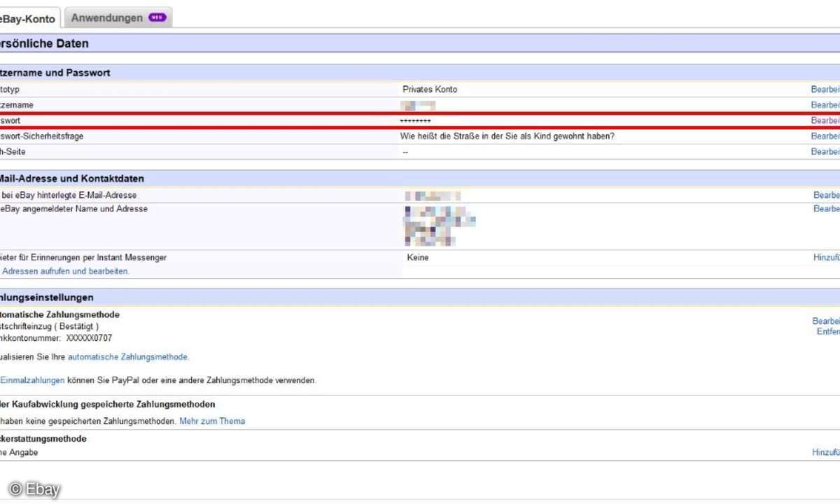The width and height of the screenshot is (840, 504).
Task: Click the 'keine gespeicherten Zahlungsmethoden' sentence
Action: point(87,421)
